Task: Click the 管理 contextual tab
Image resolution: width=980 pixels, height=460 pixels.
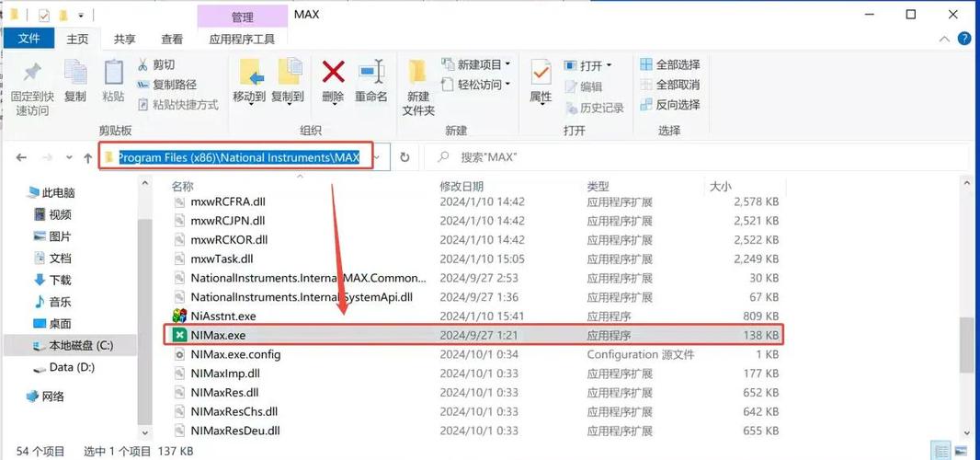Action: 243,17
